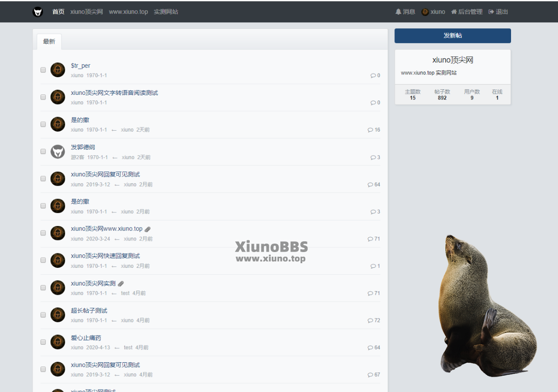Click attachment paperclip on xiuno顶尖网实测 thread
558x392 pixels.
click(121, 284)
